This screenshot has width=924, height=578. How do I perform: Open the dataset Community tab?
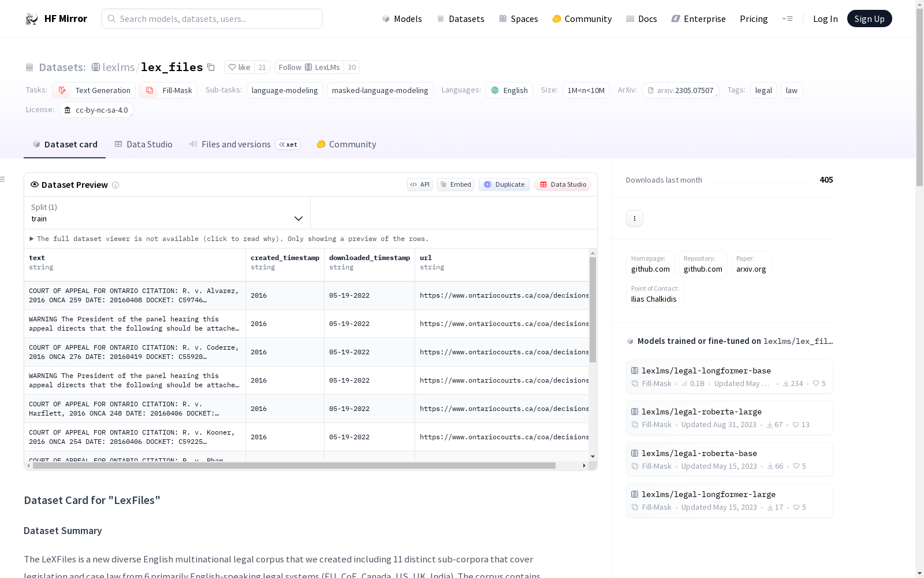(346, 144)
